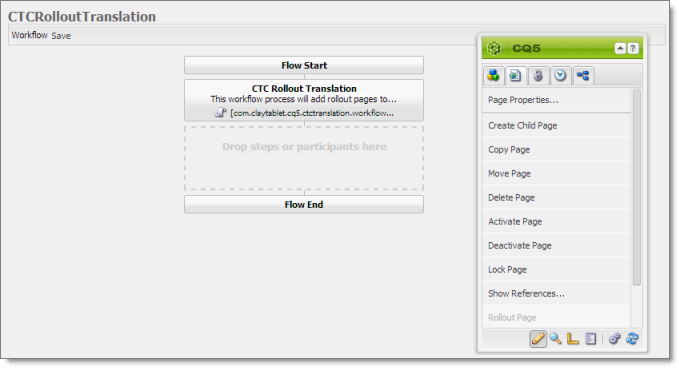Open the Versioning clock tab

tap(560, 76)
